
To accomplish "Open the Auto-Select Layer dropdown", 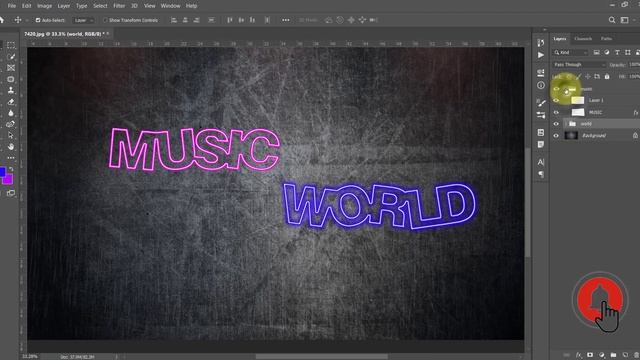I will pyautogui.click(x=83, y=20).
